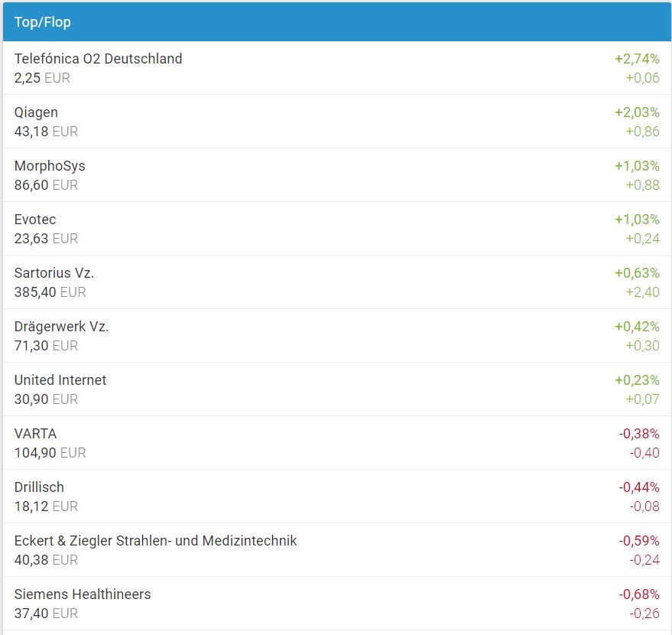Viewport: 672px width, 635px height.
Task: Click Drillisch's -0,44% percentage change
Action: tap(639, 487)
